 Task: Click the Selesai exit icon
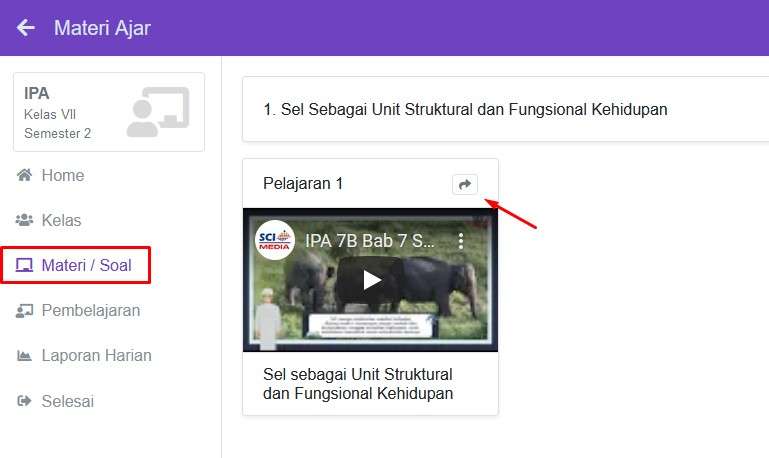pyautogui.click(x=25, y=401)
